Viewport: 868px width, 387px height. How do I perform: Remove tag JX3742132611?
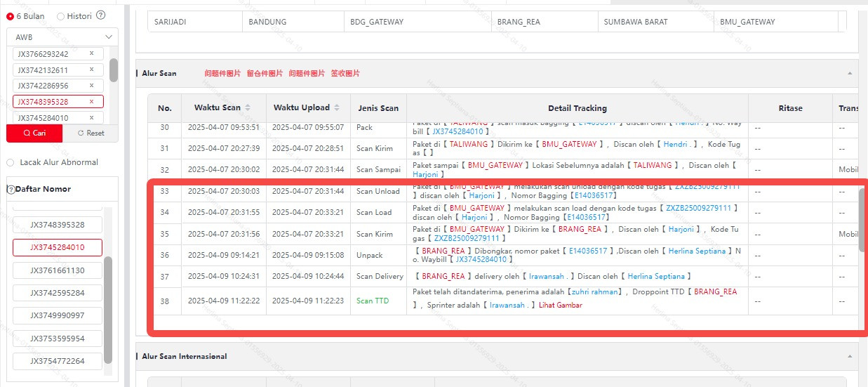tap(91, 70)
